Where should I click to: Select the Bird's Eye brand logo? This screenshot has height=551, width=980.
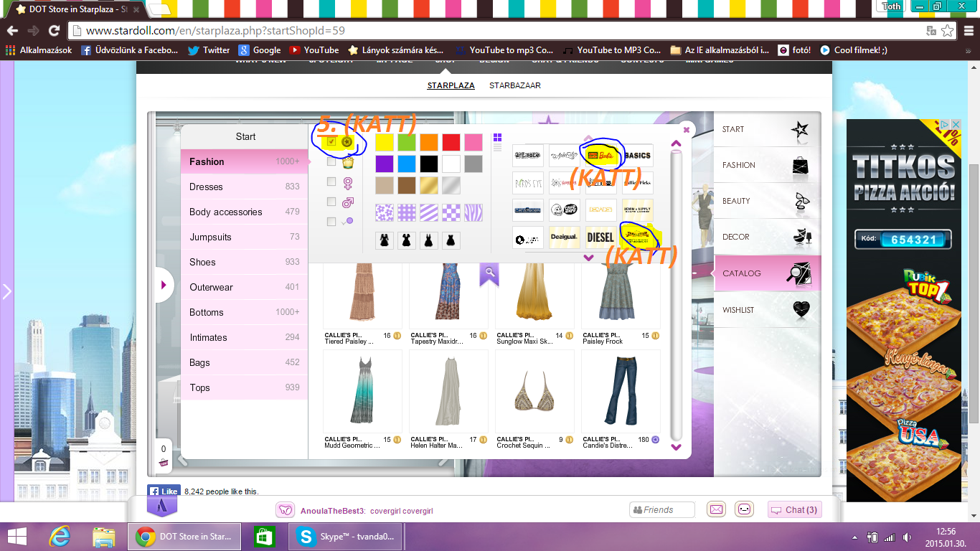[x=527, y=182]
